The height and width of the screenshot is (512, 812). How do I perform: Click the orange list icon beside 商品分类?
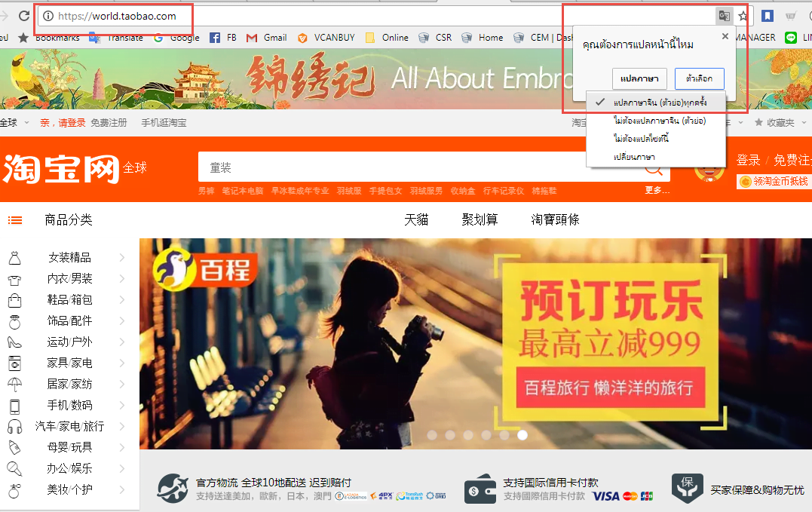(x=15, y=220)
